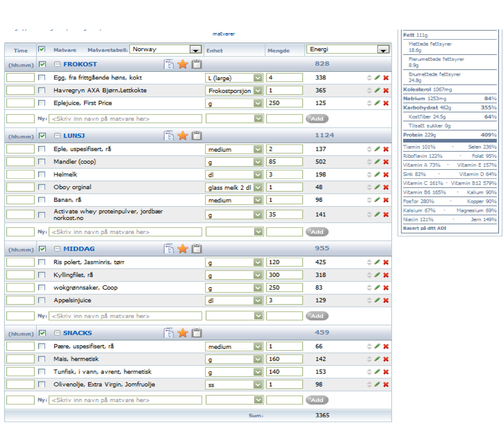This screenshot has width=504, height=425.
Task: Delete the Egg fra frittgående høns row
Action: coord(386,78)
